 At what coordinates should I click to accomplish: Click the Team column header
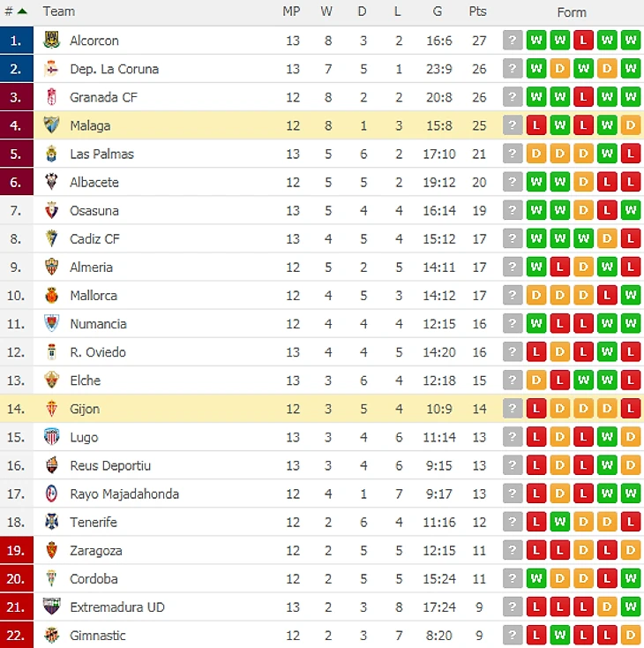click(x=59, y=11)
